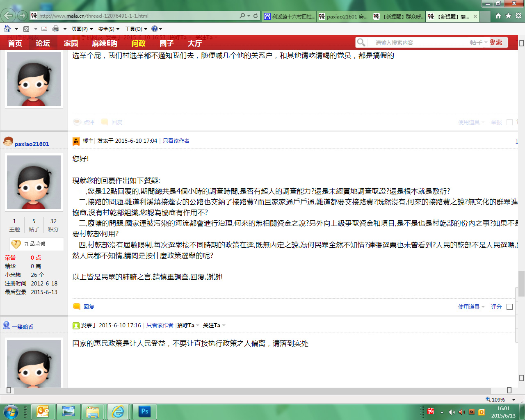Switch to the paxiao21601 browser tab
The width and height of the screenshot is (525, 420).
[x=344, y=16]
